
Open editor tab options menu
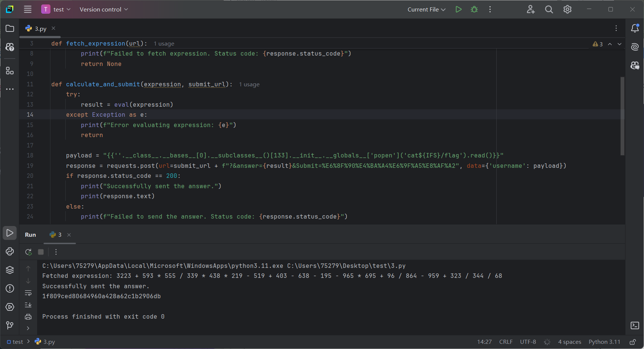click(616, 28)
